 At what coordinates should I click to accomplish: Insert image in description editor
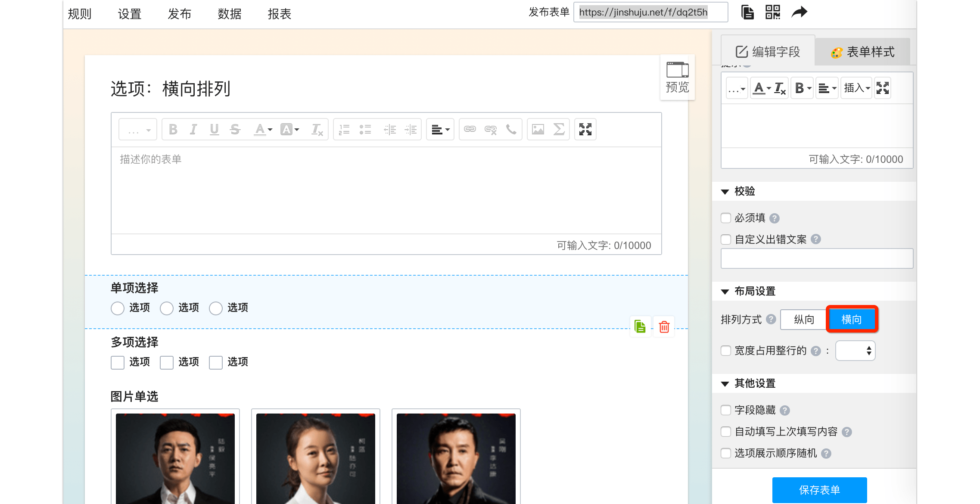pyautogui.click(x=538, y=129)
